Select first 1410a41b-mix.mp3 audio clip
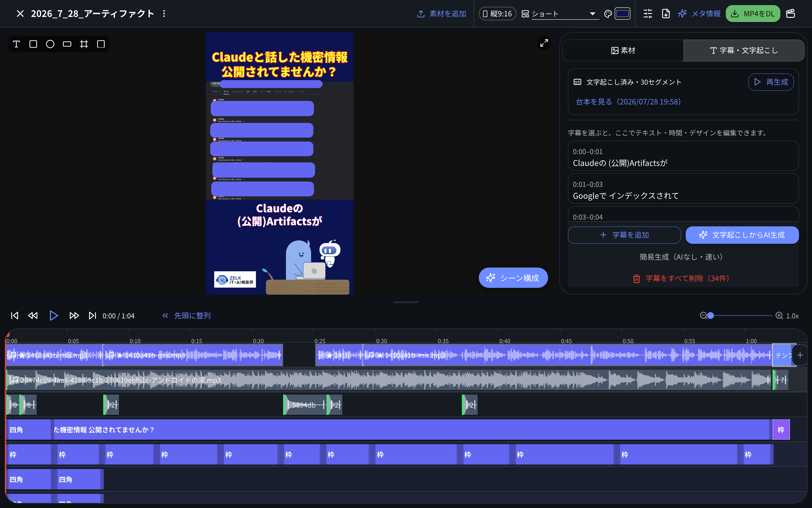 click(54, 355)
